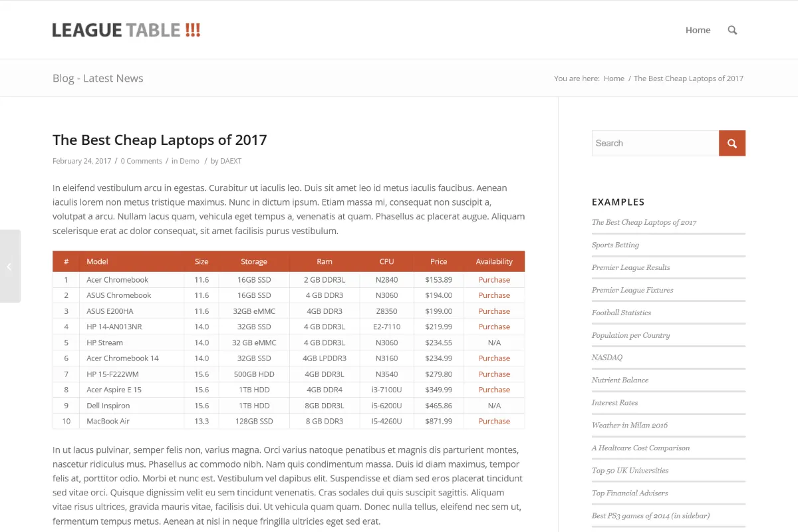Image resolution: width=798 pixels, height=532 pixels.
Task: Click the League Table logo
Action: pyautogui.click(x=126, y=30)
